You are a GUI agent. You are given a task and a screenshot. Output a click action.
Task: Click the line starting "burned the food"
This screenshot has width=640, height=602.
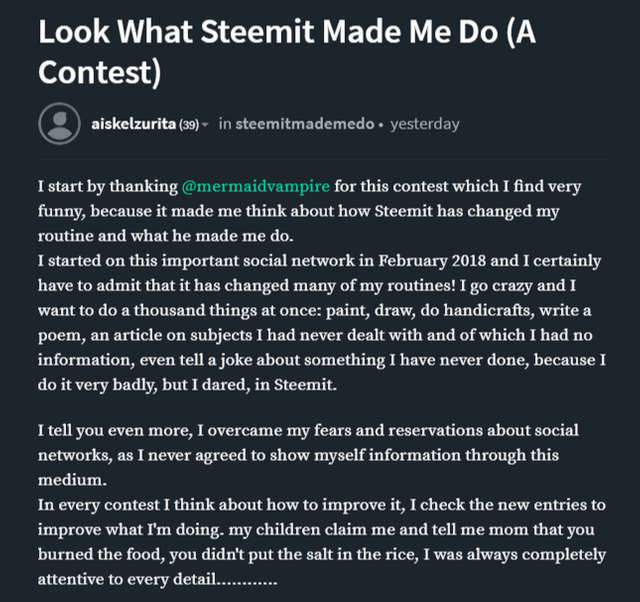322,554
